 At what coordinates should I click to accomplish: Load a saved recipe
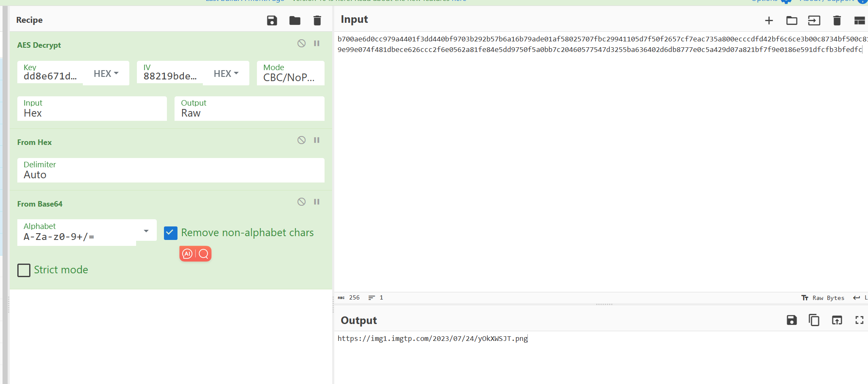coord(295,20)
